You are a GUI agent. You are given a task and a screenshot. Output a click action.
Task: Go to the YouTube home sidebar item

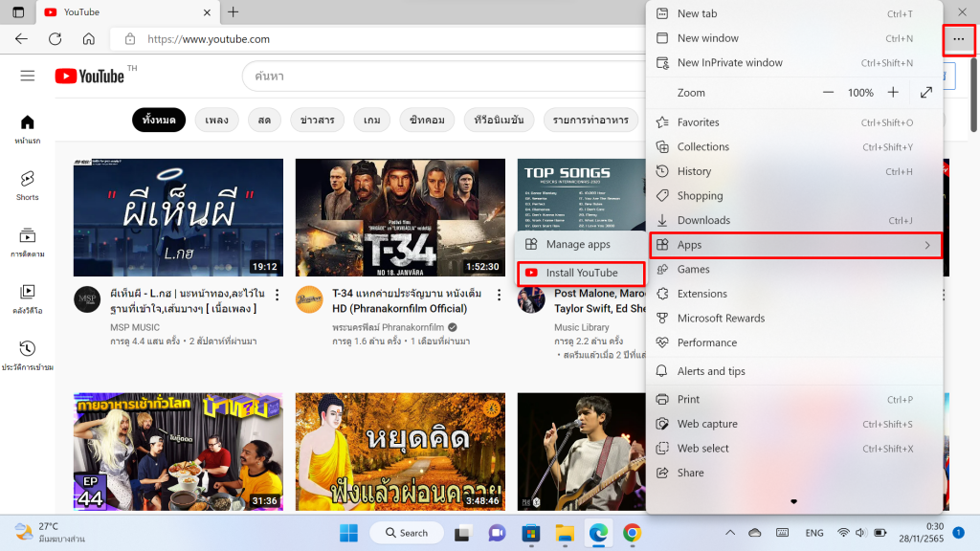coord(28,129)
